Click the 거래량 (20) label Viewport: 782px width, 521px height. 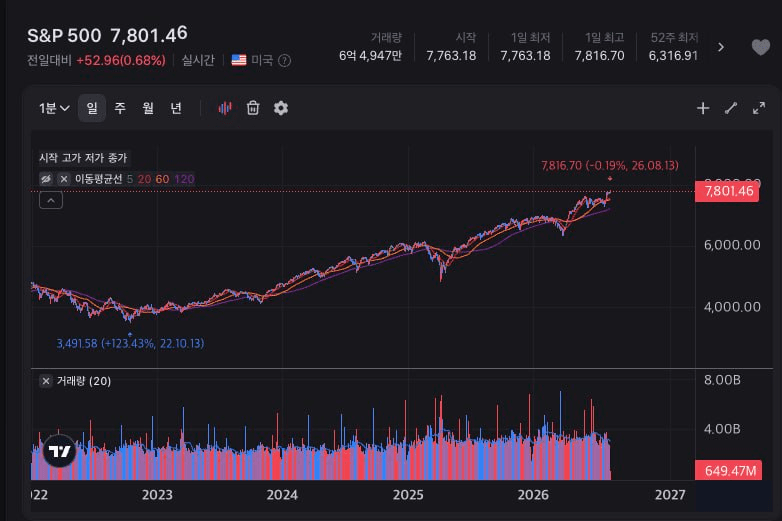click(x=84, y=381)
